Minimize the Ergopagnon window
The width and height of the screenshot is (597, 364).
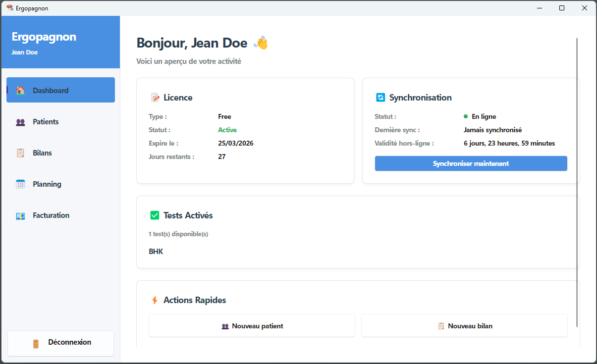(540, 8)
